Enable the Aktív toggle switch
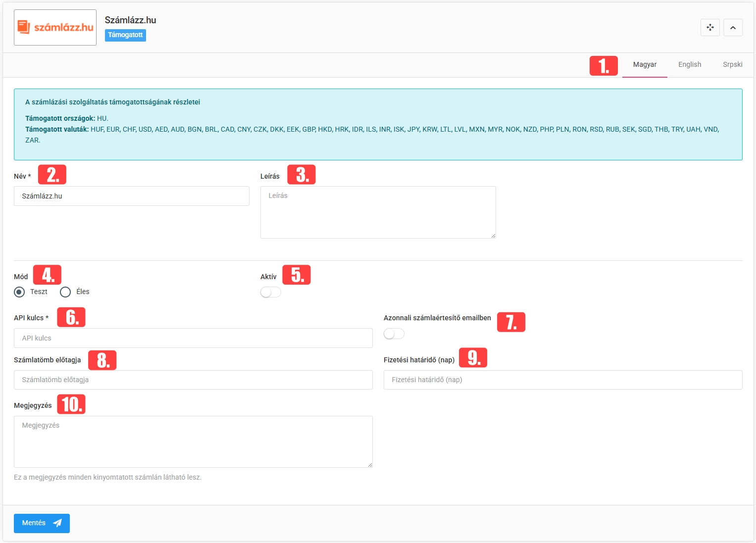This screenshot has width=756, height=543. pyautogui.click(x=270, y=293)
